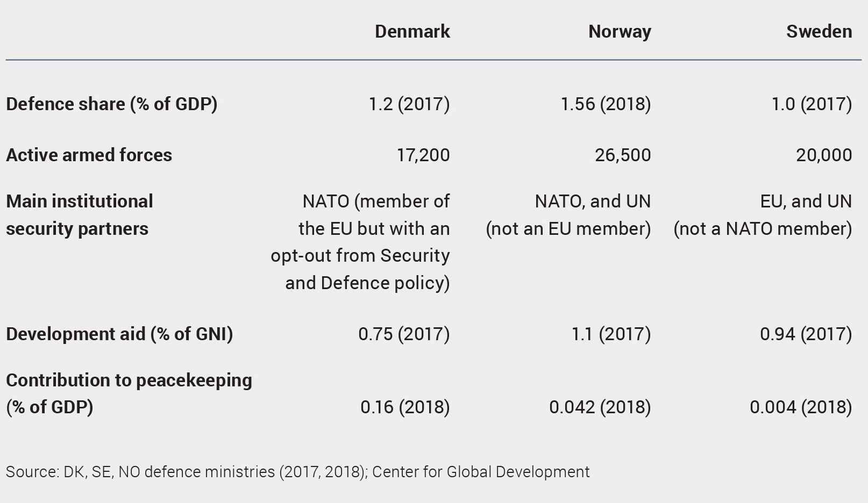
Task: Click the Norway column header
Action: click(620, 32)
